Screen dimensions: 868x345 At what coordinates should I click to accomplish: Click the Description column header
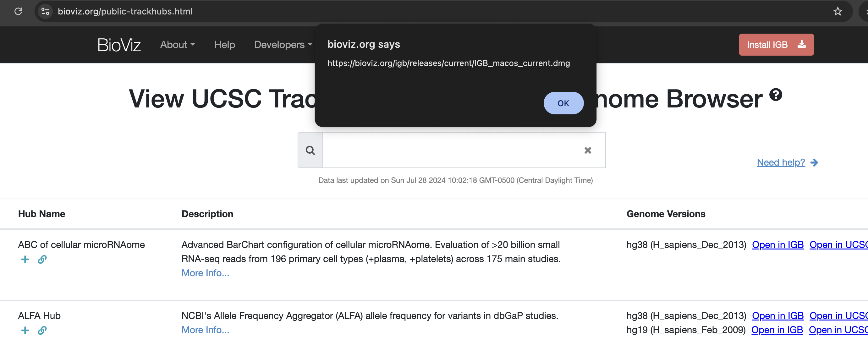pyautogui.click(x=207, y=214)
